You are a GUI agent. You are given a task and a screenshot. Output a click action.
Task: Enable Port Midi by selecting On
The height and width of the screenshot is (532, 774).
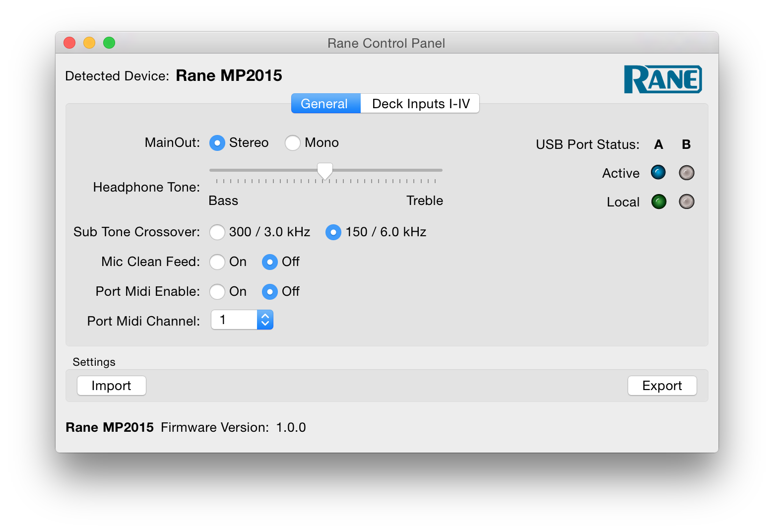(x=217, y=292)
